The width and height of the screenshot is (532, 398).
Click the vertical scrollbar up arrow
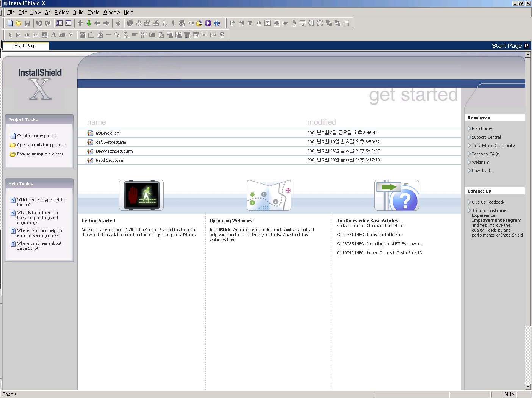tap(528, 55)
